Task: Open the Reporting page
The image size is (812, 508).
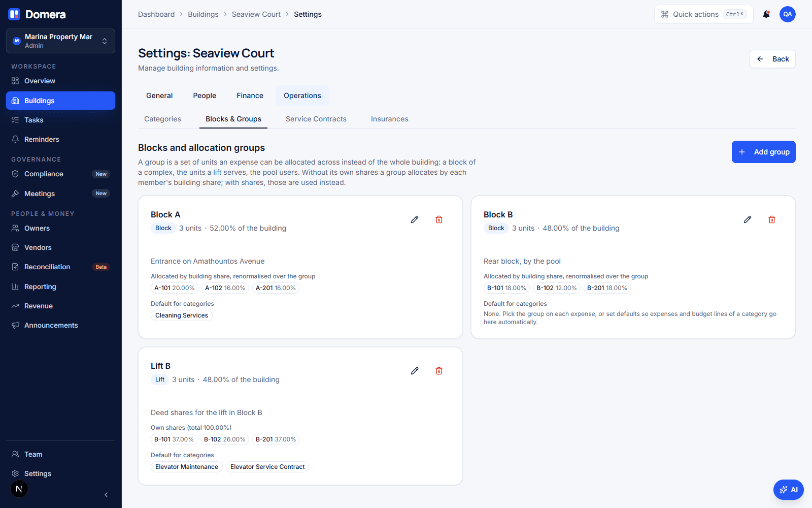Action: pyautogui.click(x=60, y=287)
